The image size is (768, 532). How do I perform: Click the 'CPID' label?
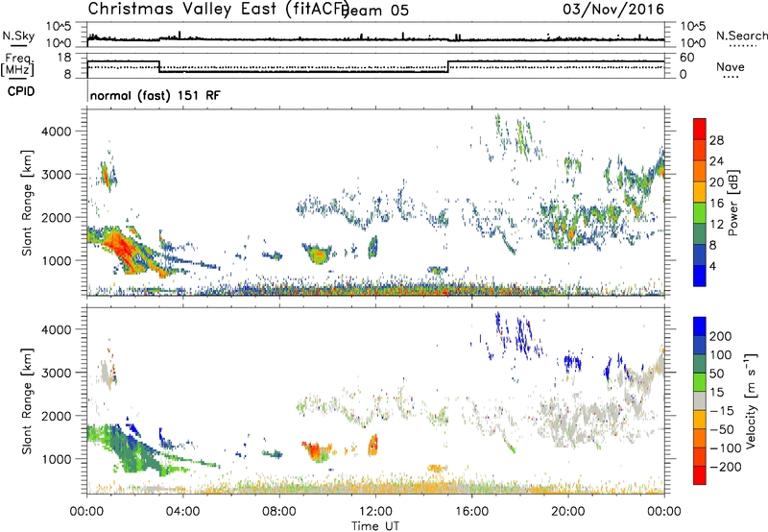point(21,91)
